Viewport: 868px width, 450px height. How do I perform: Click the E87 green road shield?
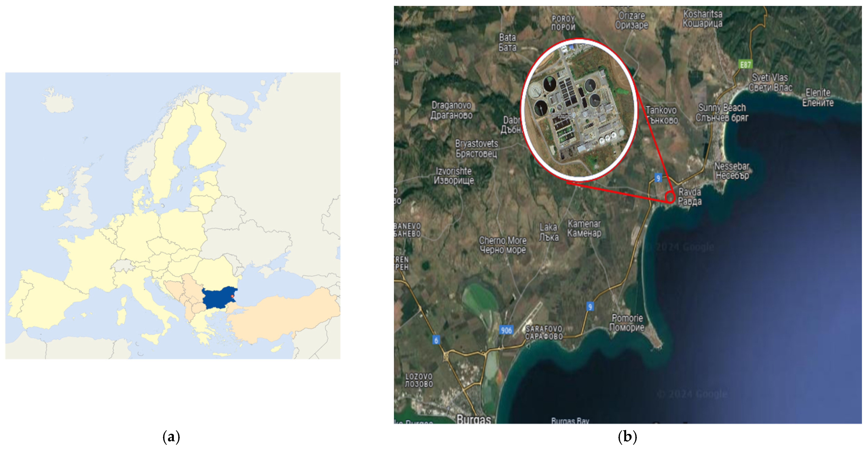[745, 64]
